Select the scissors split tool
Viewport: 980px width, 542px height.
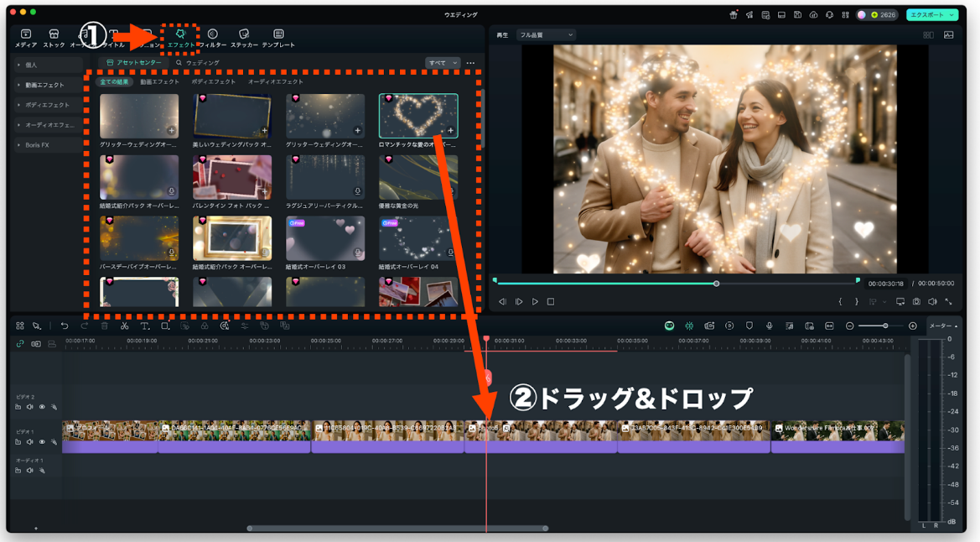pyautogui.click(x=124, y=326)
